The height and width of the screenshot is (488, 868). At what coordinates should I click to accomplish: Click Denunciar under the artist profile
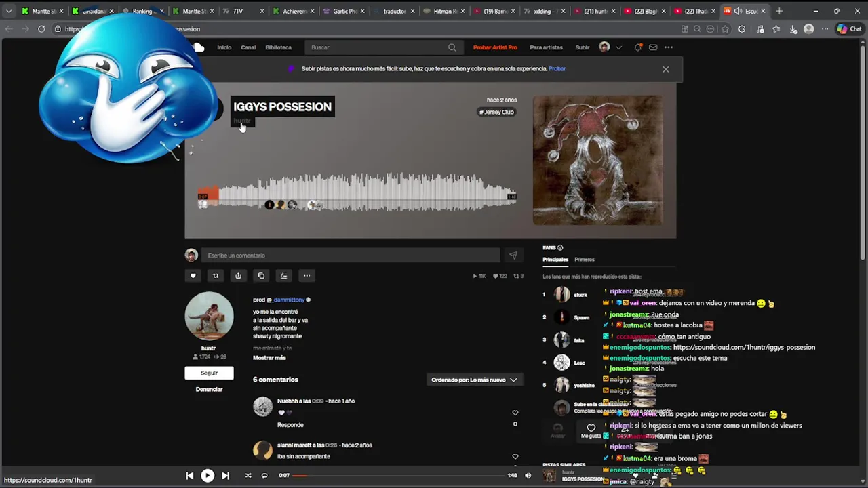[209, 390]
